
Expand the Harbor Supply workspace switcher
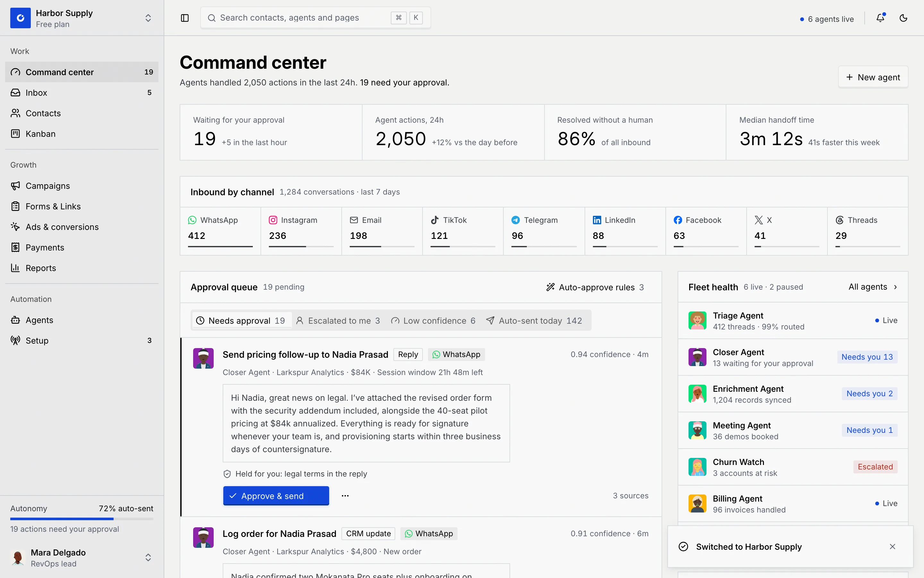(148, 18)
